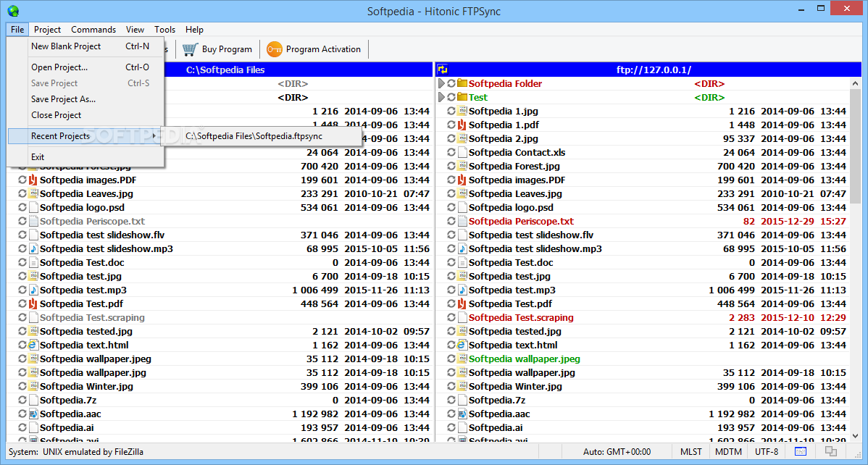Click the audio file icon of Softpedia.aac in FTP panel
The height and width of the screenshot is (465, 868).
[x=462, y=414]
